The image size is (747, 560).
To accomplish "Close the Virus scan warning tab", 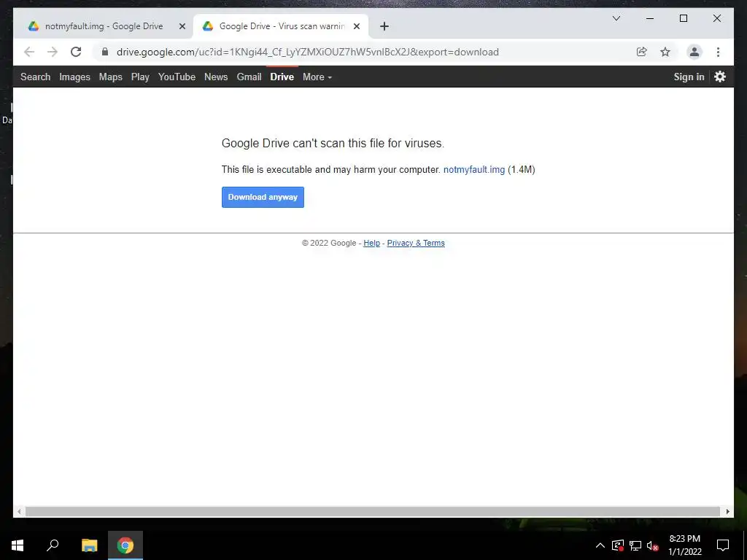I will (356, 26).
